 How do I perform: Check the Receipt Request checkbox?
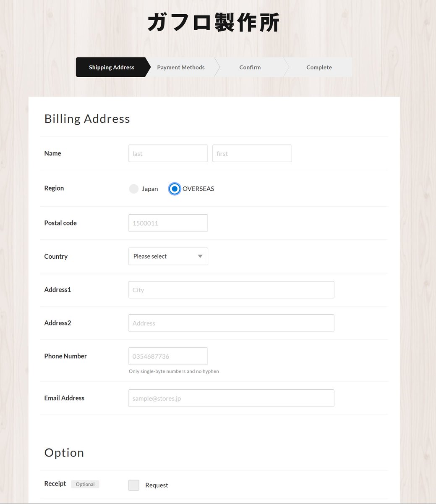[134, 485]
